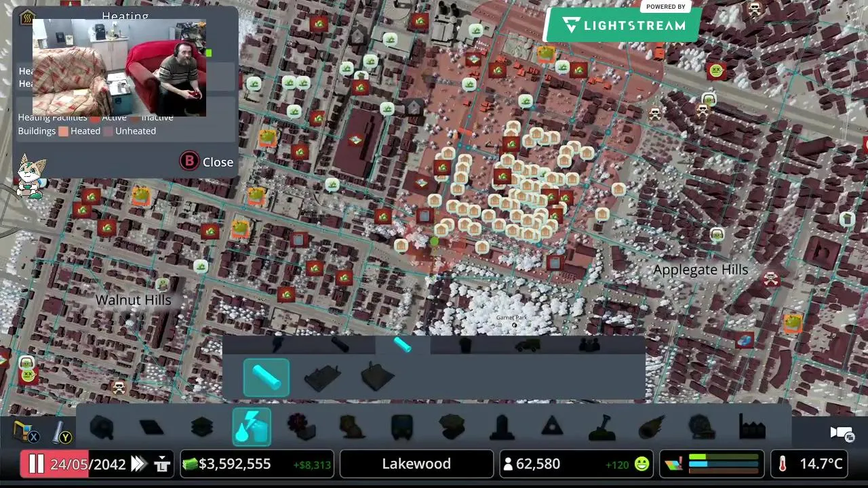Open the meteor disasters menu
Image resolution: width=868 pixels, height=488 pixels.
pyautogui.click(x=652, y=427)
